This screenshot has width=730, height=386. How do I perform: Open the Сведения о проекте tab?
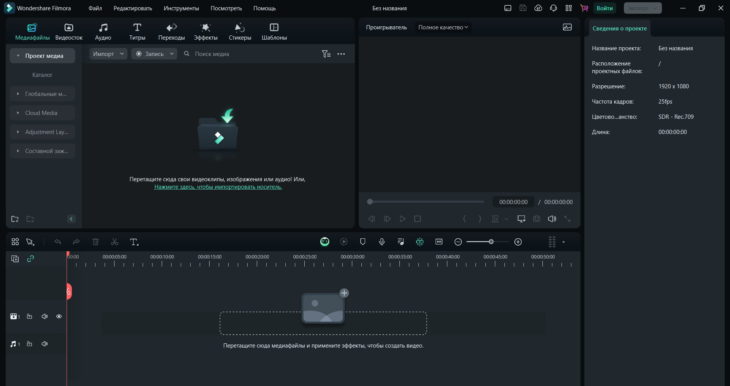pos(619,28)
